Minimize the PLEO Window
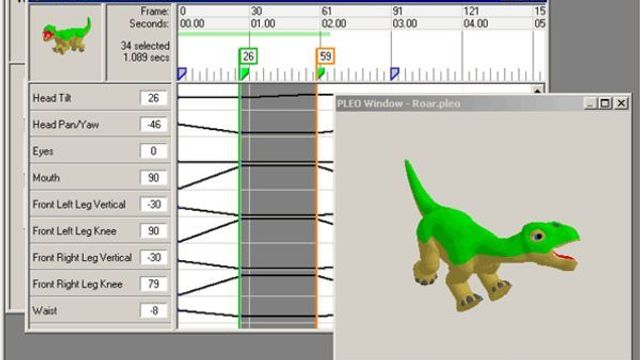 click(x=590, y=103)
